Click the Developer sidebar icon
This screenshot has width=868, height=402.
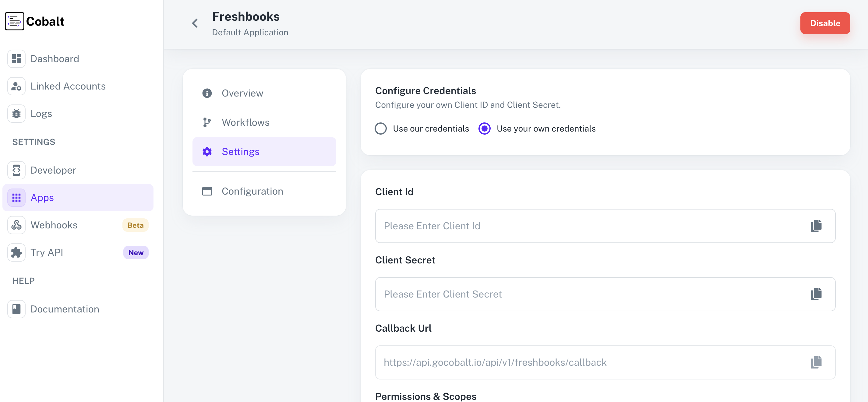click(x=16, y=170)
